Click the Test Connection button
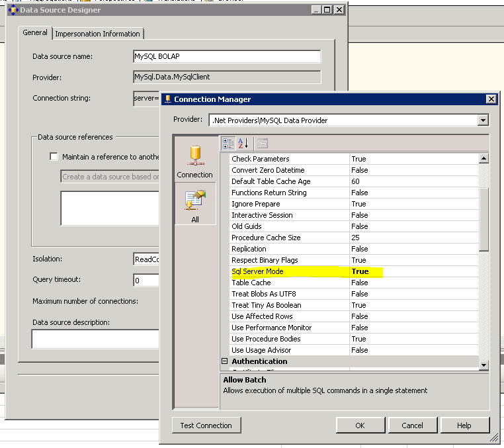504x448 pixels. 206,426
